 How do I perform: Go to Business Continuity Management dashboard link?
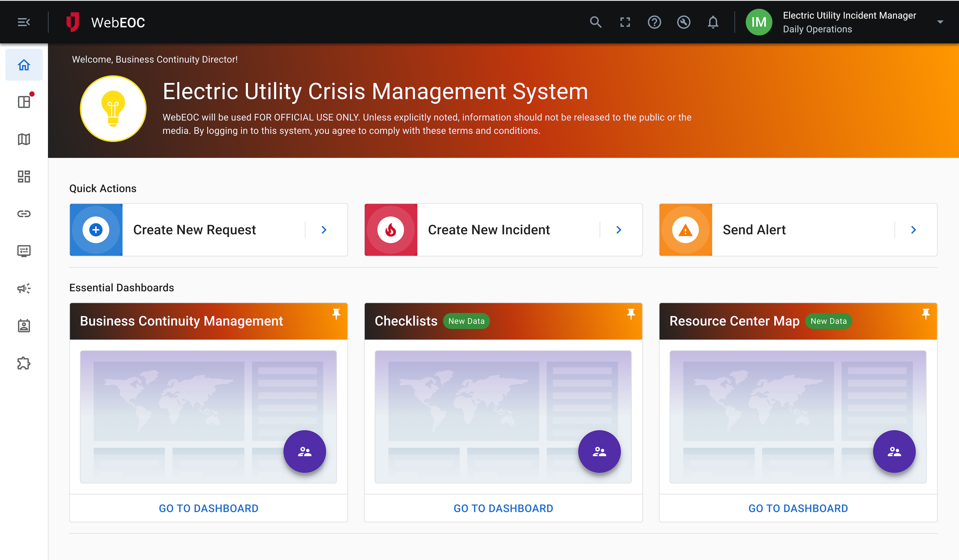pos(209,508)
